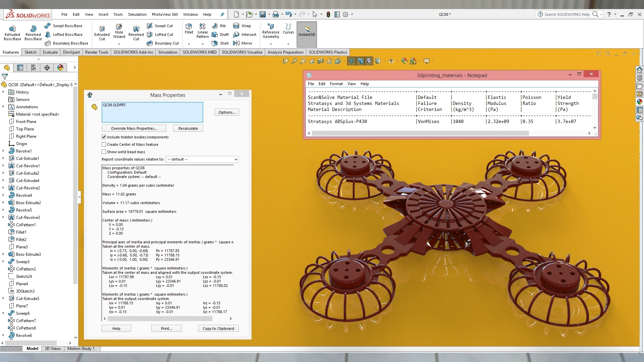Click the Shell tool
Image resolution: width=644 pixels, height=362 pixels.
click(x=220, y=43)
